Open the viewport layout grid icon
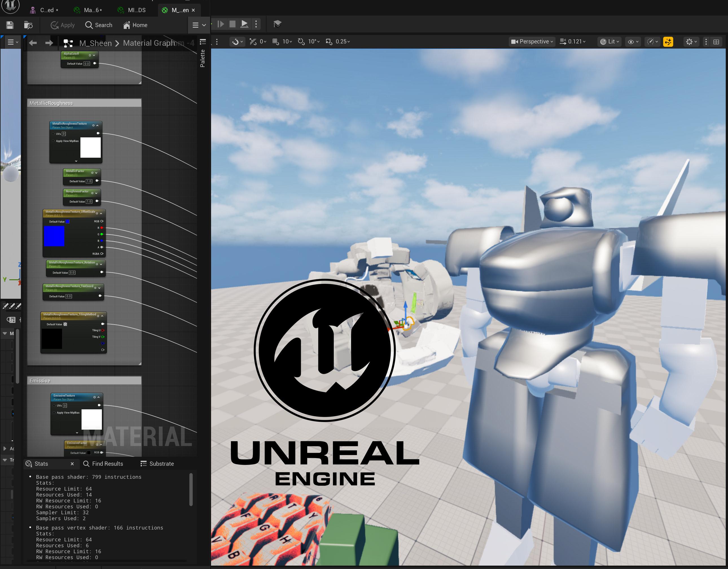Viewport: 728px width, 569px height. tap(716, 42)
